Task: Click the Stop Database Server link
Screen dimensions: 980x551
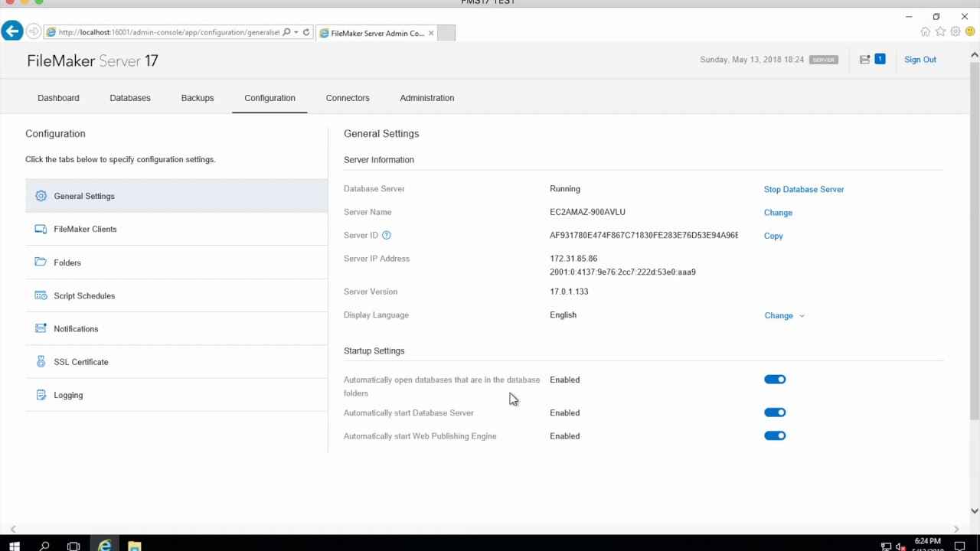Action: coord(804,189)
